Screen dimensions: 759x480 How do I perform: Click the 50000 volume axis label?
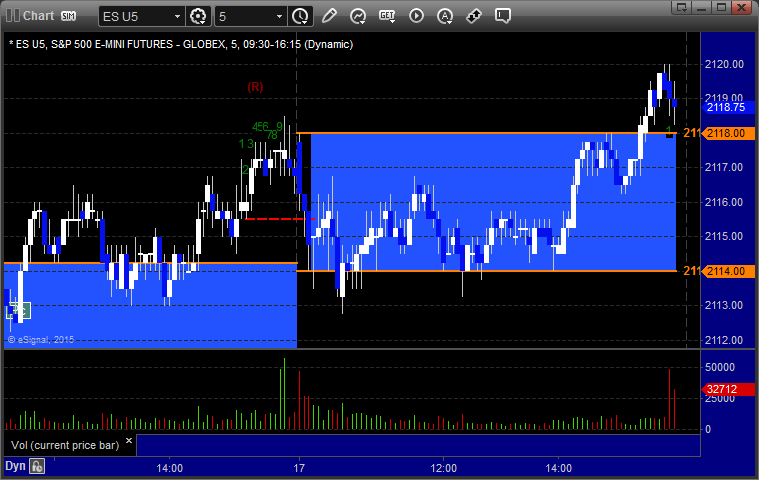pos(720,367)
